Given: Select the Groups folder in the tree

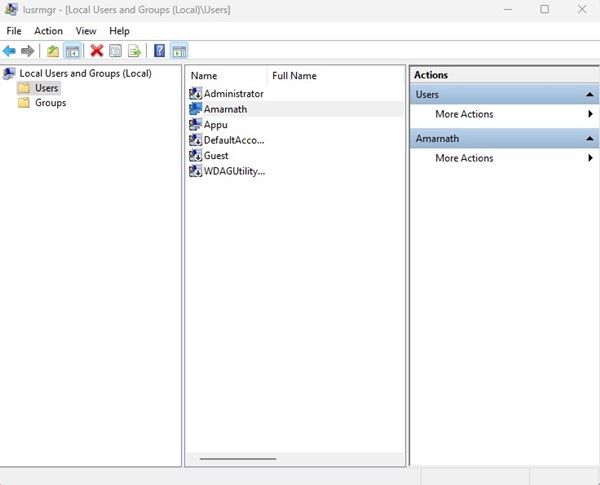Looking at the screenshot, I should 50,103.
